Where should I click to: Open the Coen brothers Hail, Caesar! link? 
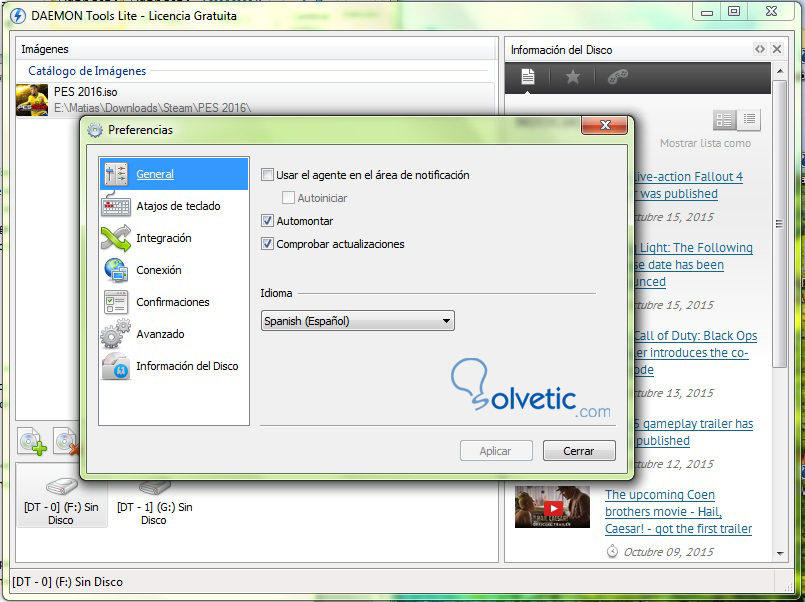(x=678, y=512)
